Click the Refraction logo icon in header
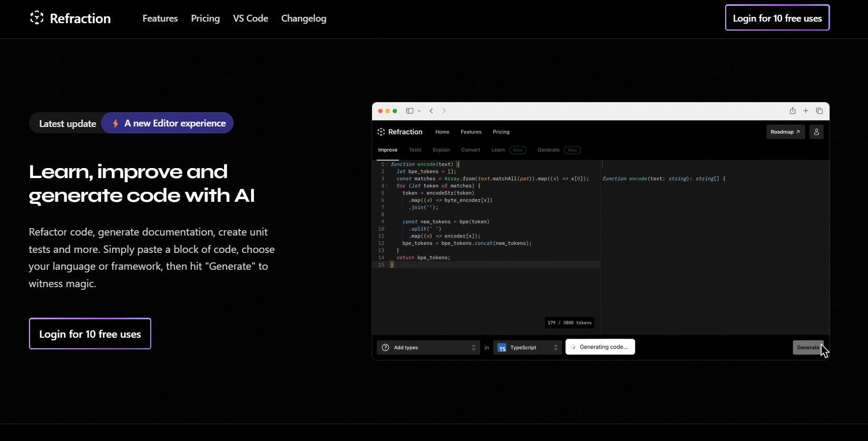This screenshot has height=441, width=868. coord(37,18)
